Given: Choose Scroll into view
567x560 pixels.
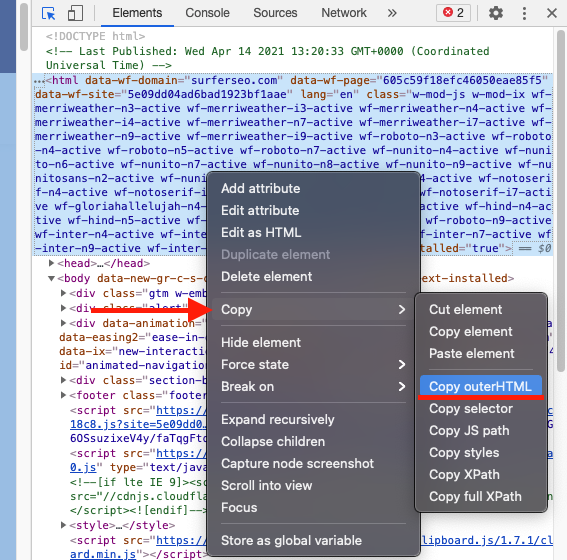Looking at the screenshot, I should click(x=314, y=486).
